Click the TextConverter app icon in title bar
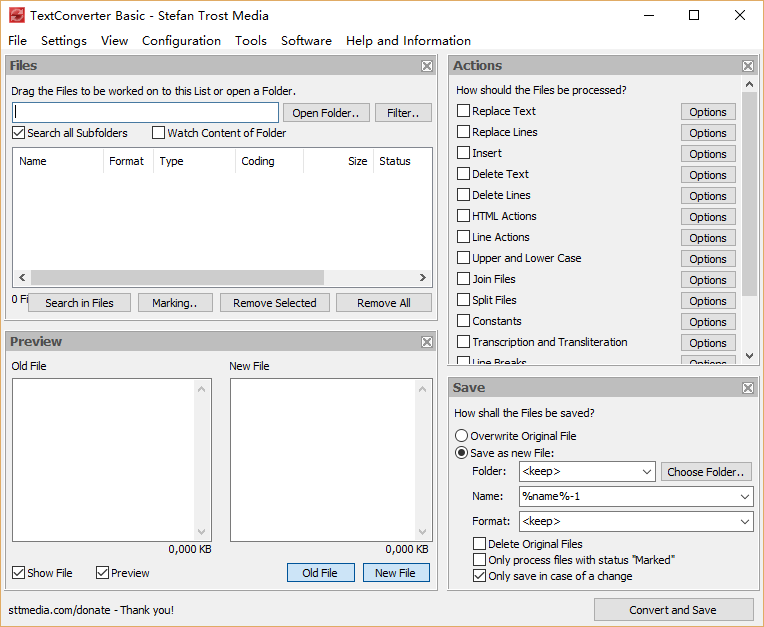Screen dimensions: 764x627 pyautogui.click(x=17, y=16)
